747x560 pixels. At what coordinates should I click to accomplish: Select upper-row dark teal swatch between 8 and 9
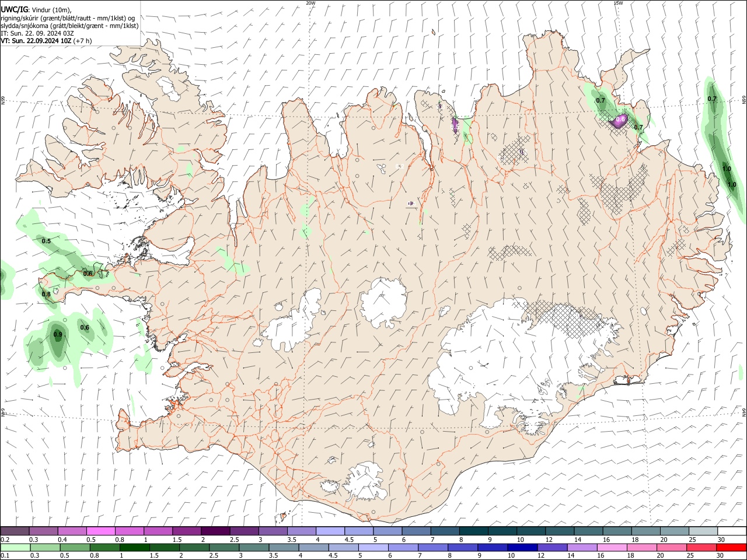(x=473, y=531)
